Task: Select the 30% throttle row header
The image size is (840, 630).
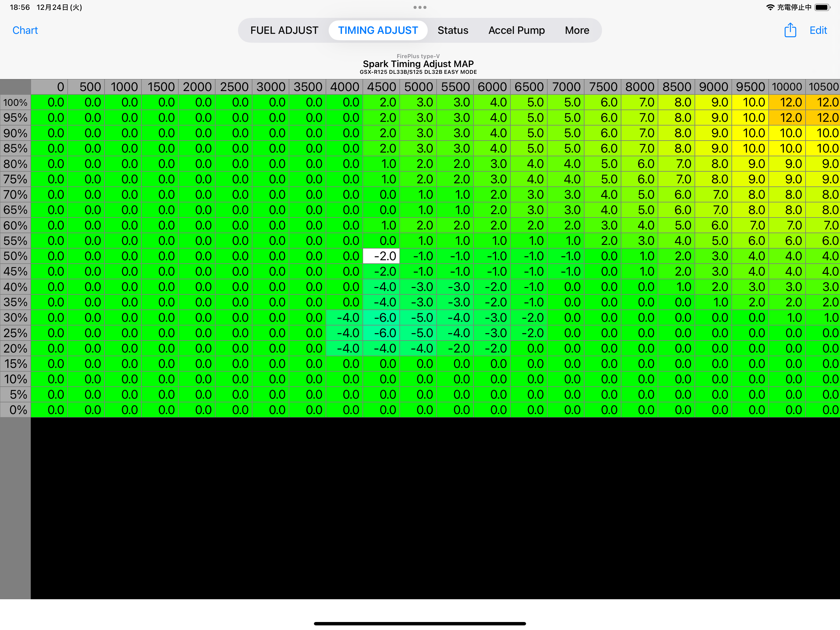Action: pos(15,318)
